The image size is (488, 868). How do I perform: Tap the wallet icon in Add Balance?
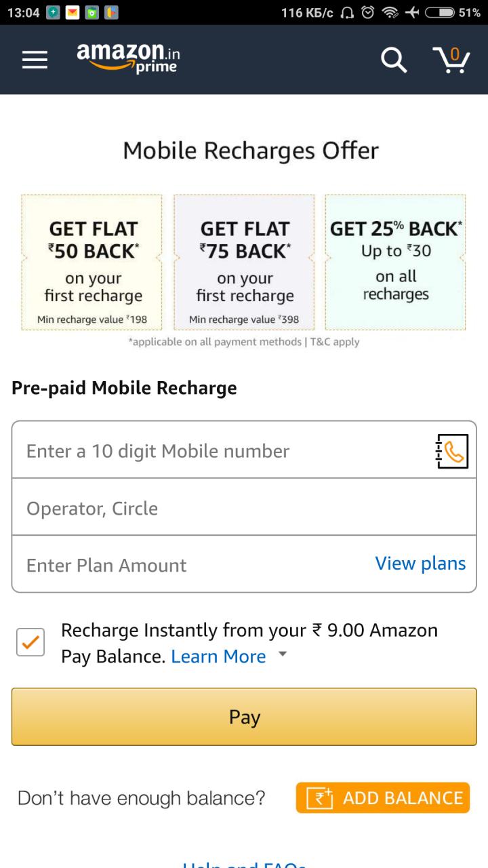[319, 798]
